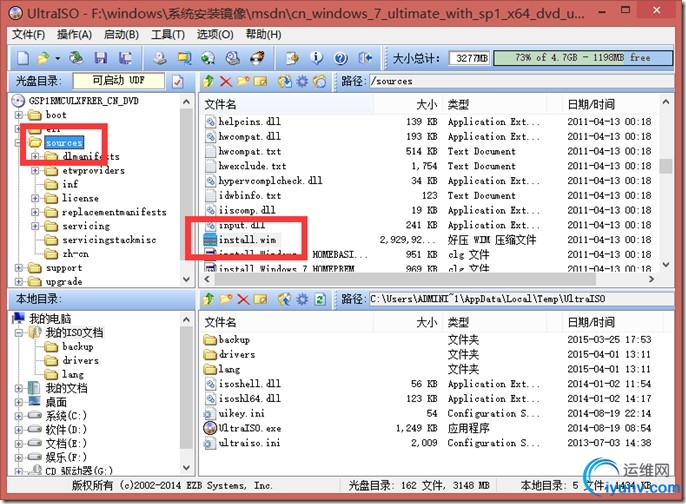The height and width of the screenshot is (504, 686).
Task: Click the vertical scrollbar thumb of the image file list
Action: 666,166
